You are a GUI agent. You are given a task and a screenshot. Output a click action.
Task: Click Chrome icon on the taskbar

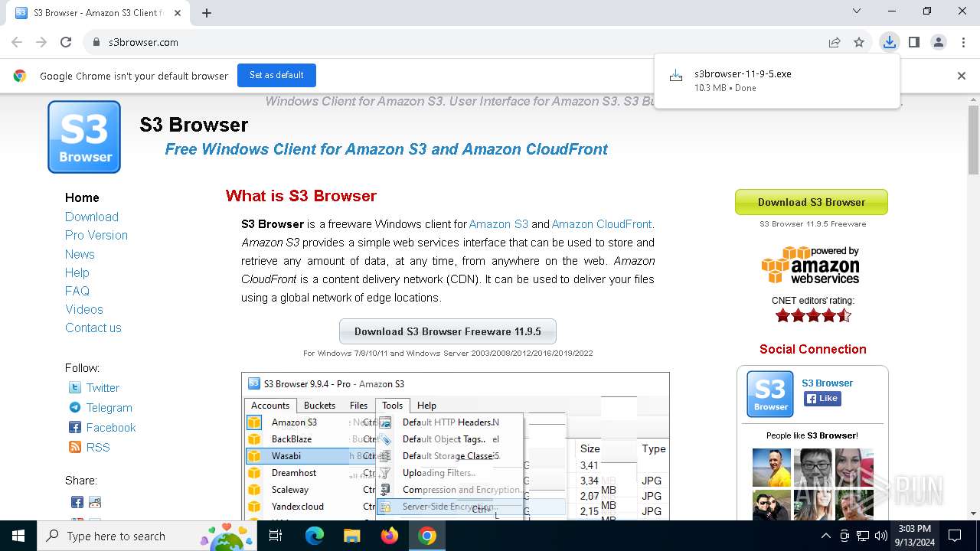427,536
